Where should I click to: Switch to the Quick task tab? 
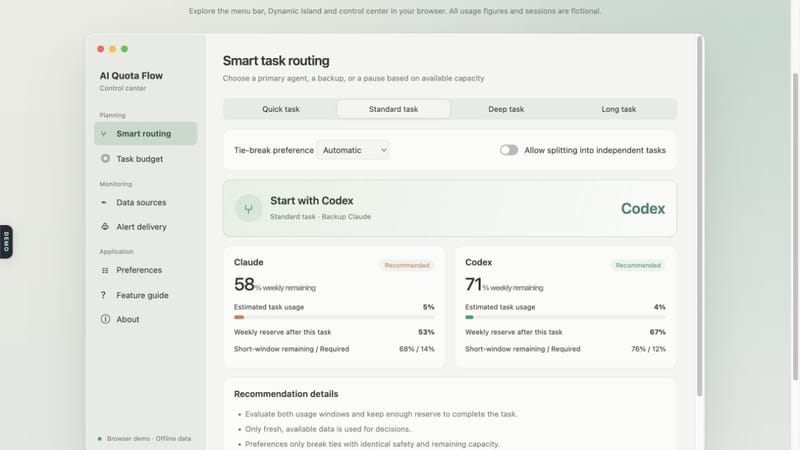tap(281, 109)
